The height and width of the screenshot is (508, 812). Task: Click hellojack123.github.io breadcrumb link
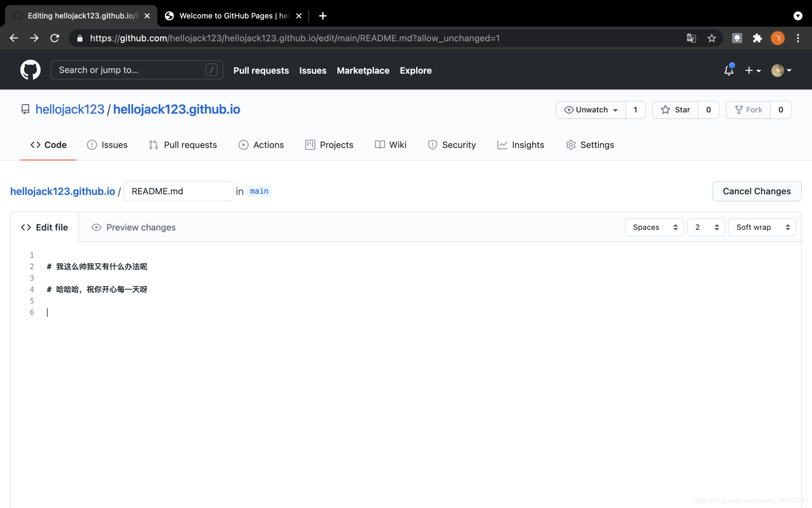tap(63, 191)
